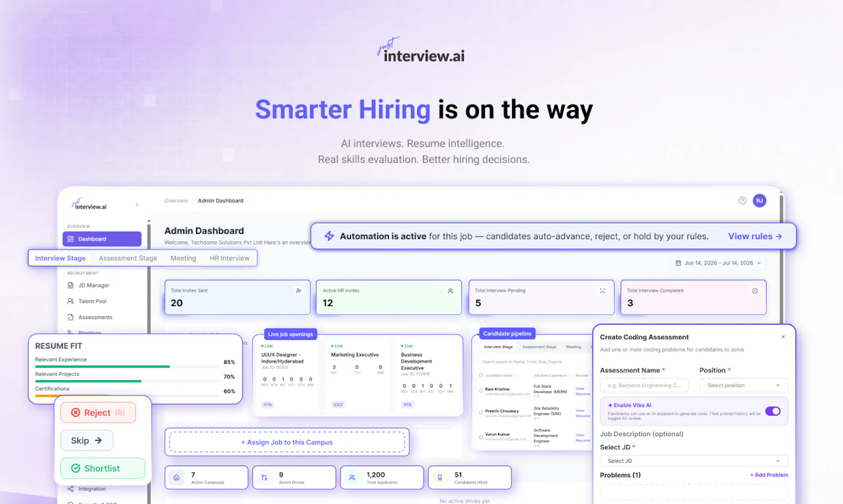843x504 pixels.
Task: Click the justinterview.ai logo in sidebar
Action: tap(89, 204)
